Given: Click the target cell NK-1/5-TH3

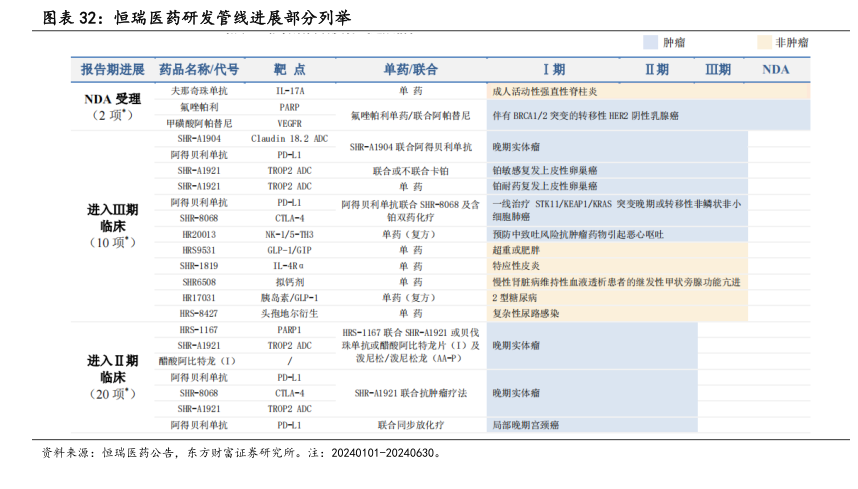Looking at the screenshot, I should click(289, 235).
